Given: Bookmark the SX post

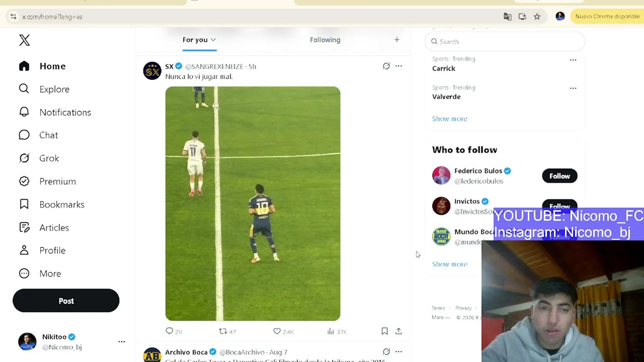Looking at the screenshot, I should point(384,331).
